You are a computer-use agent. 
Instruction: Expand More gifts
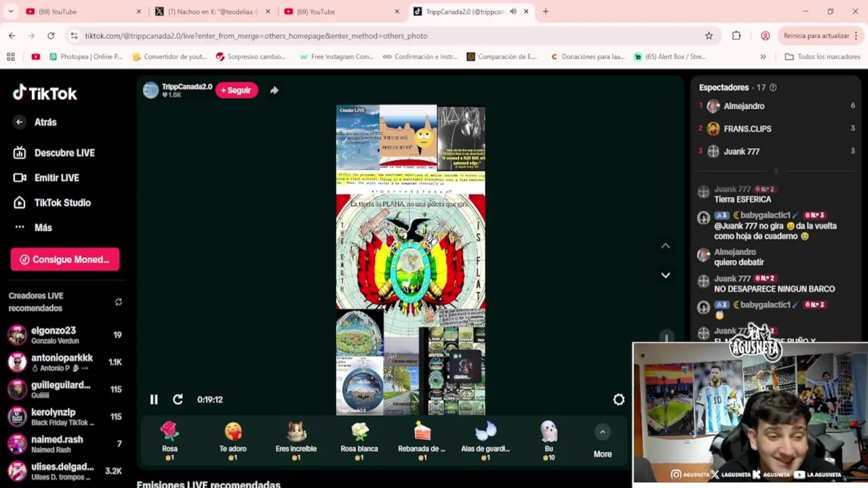coord(602,442)
